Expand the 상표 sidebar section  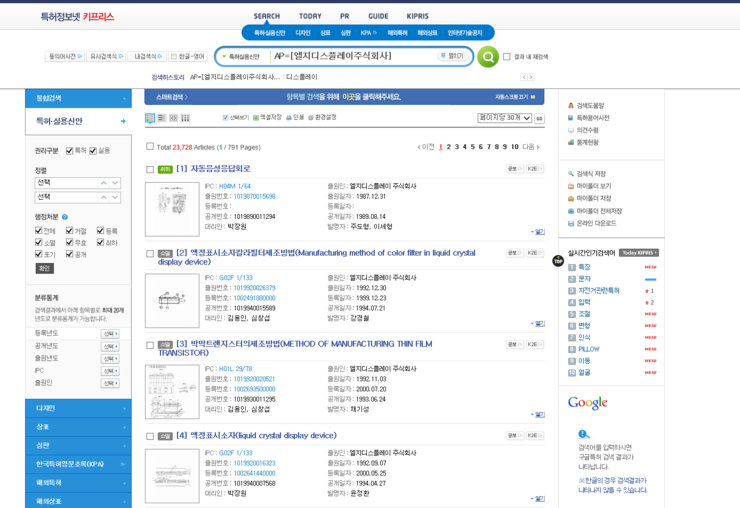pyautogui.click(x=78, y=427)
